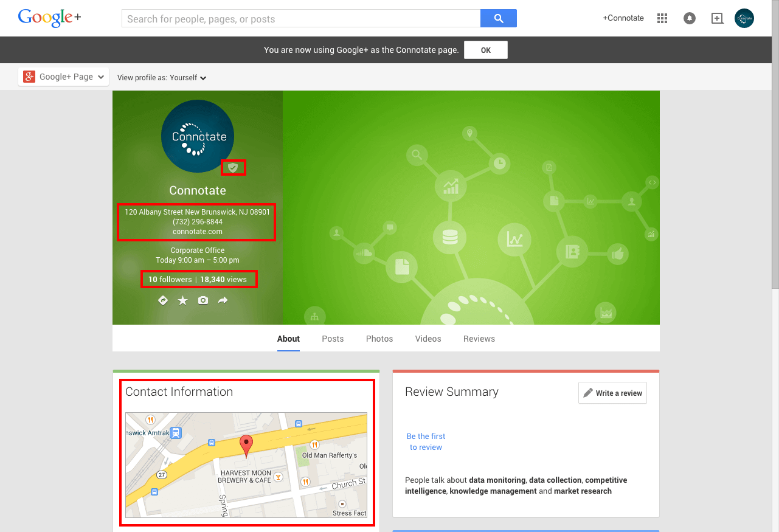This screenshot has width=779, height=532.
Task: Click the Corporate Office label
Action: [198, 250]
